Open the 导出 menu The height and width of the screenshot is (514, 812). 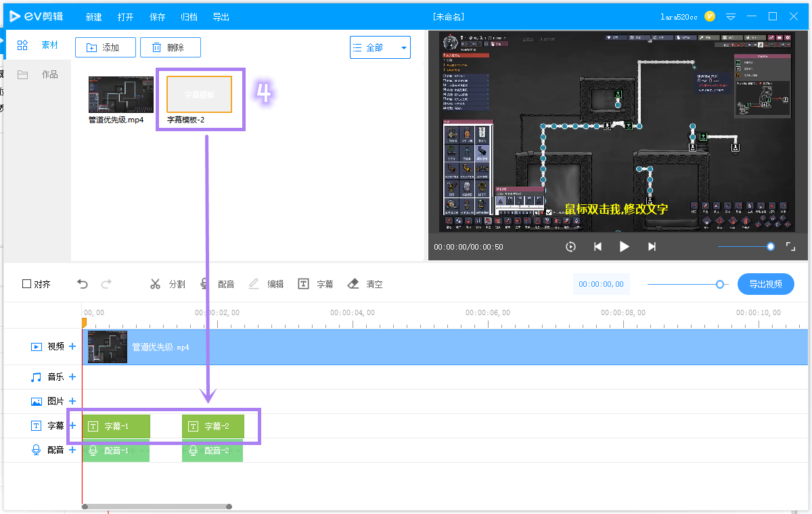(x=221, y=17)
